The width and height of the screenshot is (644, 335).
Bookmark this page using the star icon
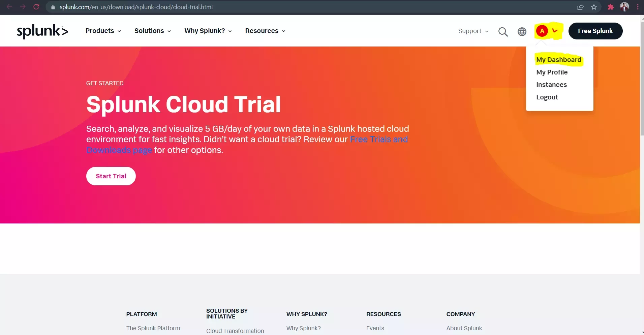pyautogui.click(x=594, y=7)
